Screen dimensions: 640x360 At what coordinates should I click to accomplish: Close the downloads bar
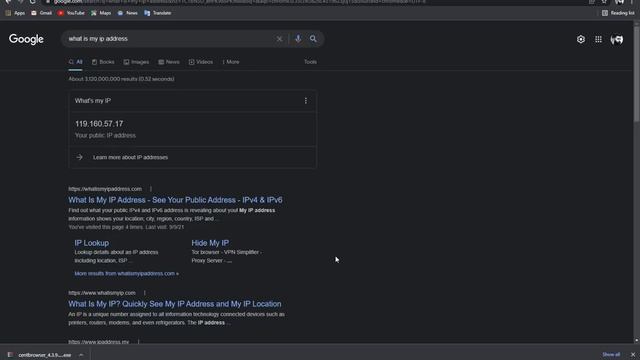[x=633, y=355]
